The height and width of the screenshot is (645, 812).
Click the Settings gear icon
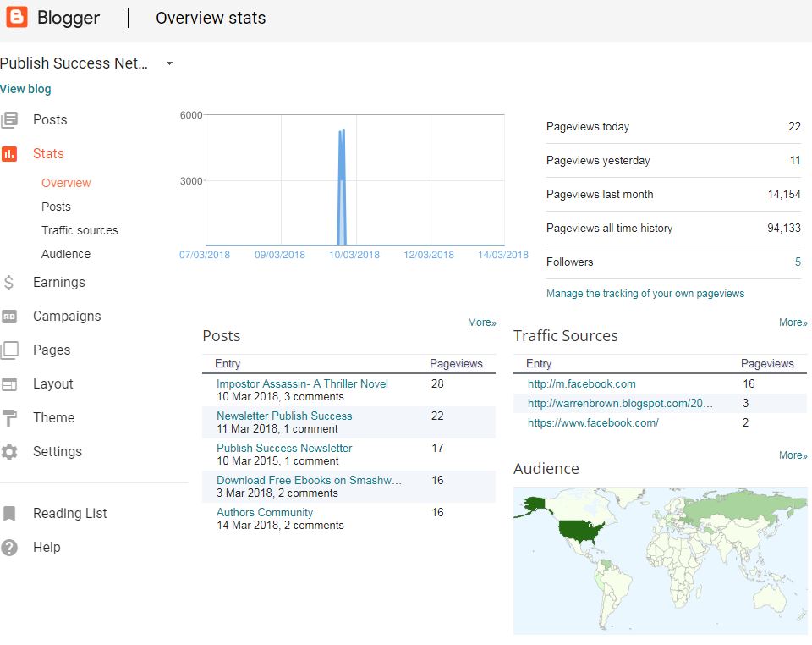click(9, 452)
